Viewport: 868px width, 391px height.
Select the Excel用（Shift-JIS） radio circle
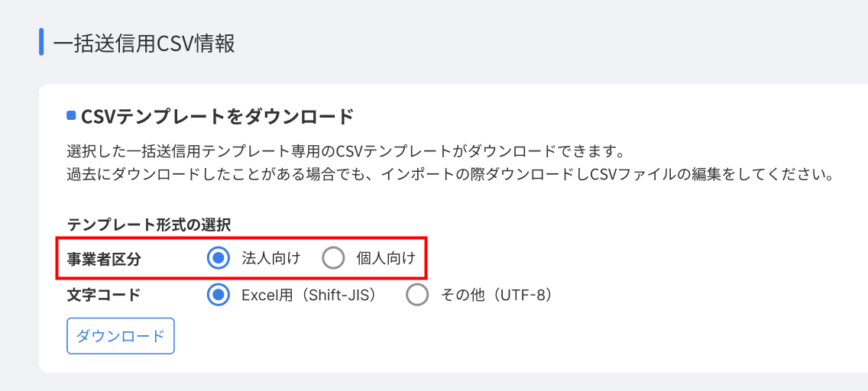click(219, 295)
